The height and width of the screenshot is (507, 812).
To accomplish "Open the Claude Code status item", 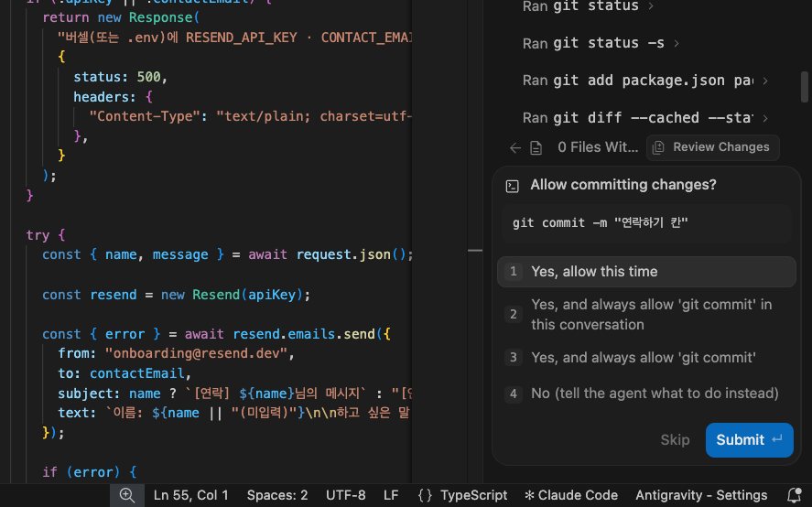I will [x=571, y=495].
